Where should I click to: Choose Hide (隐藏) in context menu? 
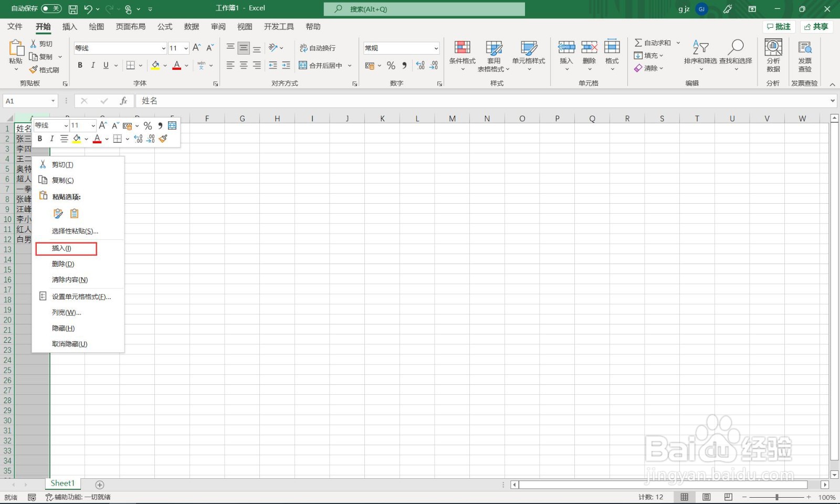[x=78, y=328]
